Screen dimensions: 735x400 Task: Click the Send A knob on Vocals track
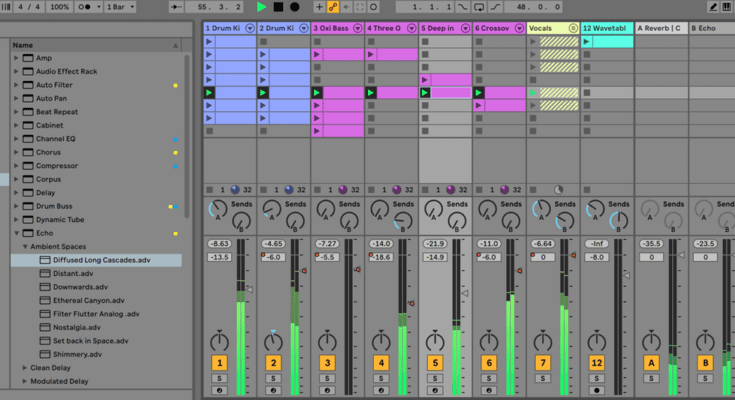541,209
